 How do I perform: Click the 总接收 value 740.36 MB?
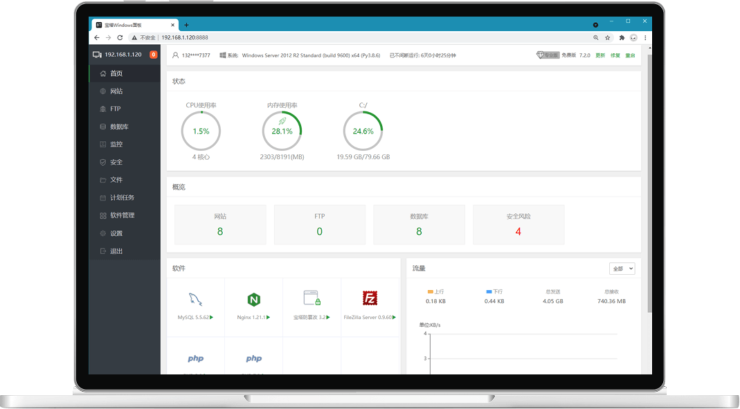pos(612,301)
